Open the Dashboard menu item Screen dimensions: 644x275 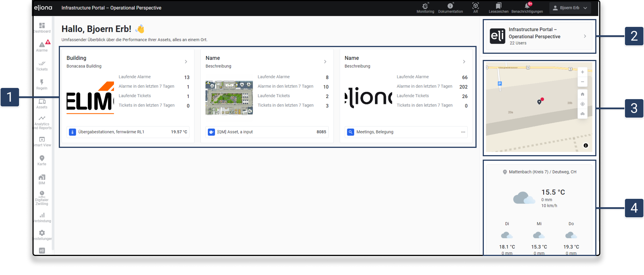[42, 27]
